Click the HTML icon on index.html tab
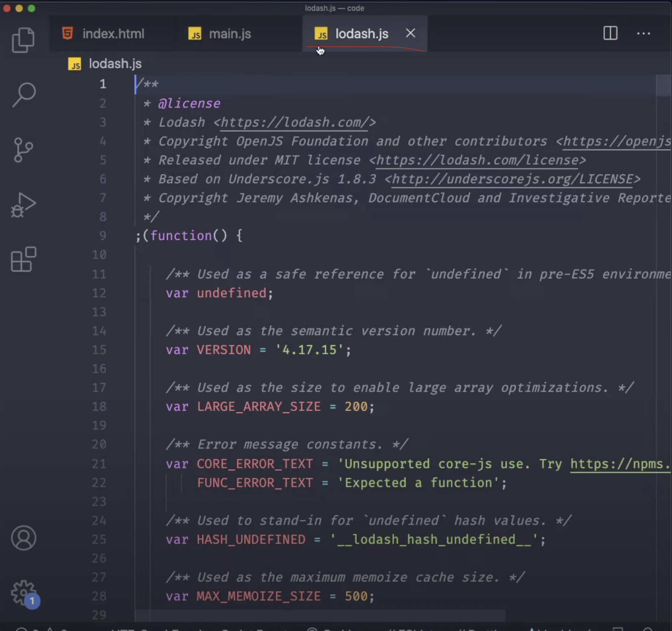This screenshot has width=672, height=631. (x=68, y=33)
